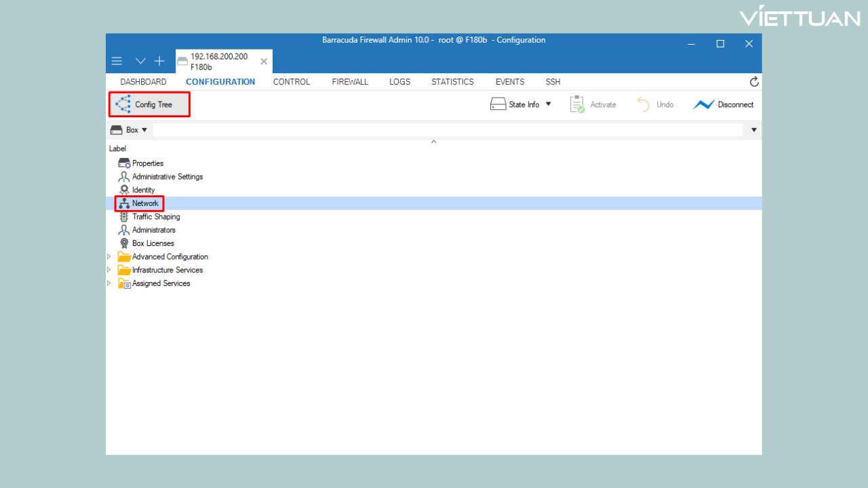Image resolution: width=868 pixels, height=488 pixels.
Task: Click the Network node icon
Action: (x=124, y=203)
